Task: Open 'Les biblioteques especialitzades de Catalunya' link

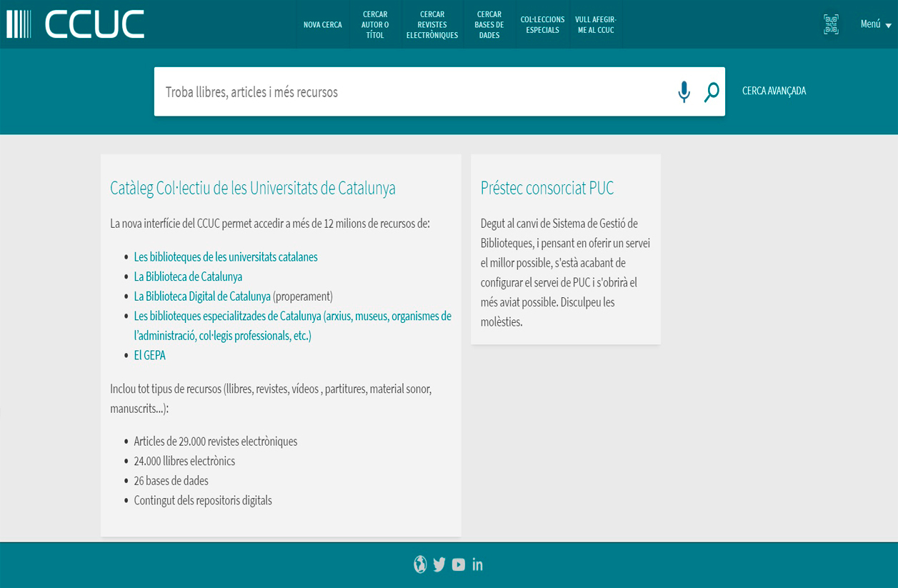Action: click(293, 326)
